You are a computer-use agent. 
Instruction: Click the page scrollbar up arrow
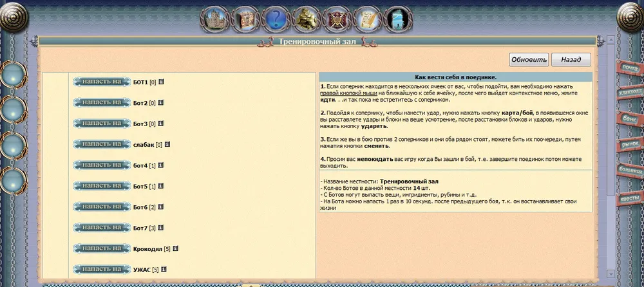pyautogui.click(x=611, y=40)
